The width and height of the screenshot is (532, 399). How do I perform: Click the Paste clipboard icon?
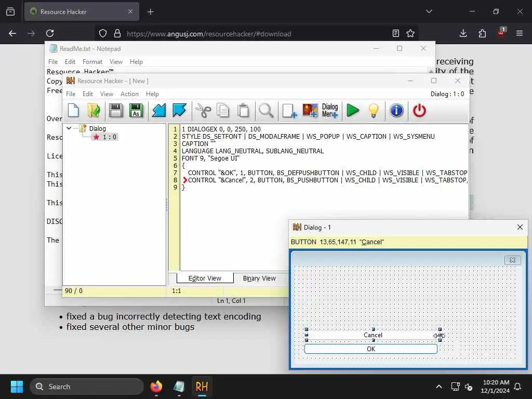pyautogui.click(x=243, y=111)
